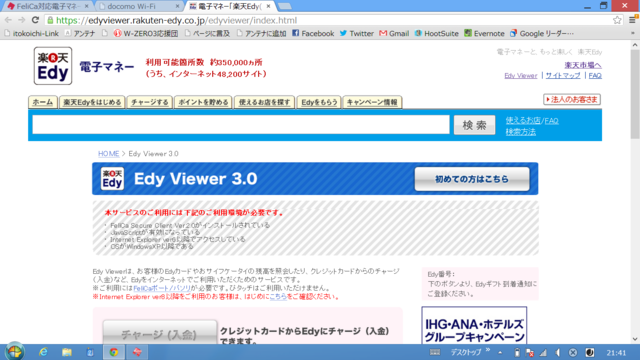The image size is (640, 360).
Task: Open the HootSuite bookmark
Action: point(436,33)
